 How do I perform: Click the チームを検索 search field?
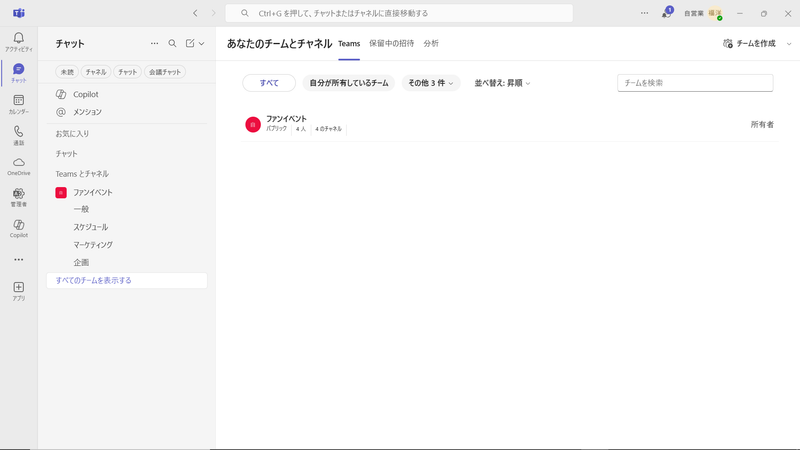click(x=695, y=83)
